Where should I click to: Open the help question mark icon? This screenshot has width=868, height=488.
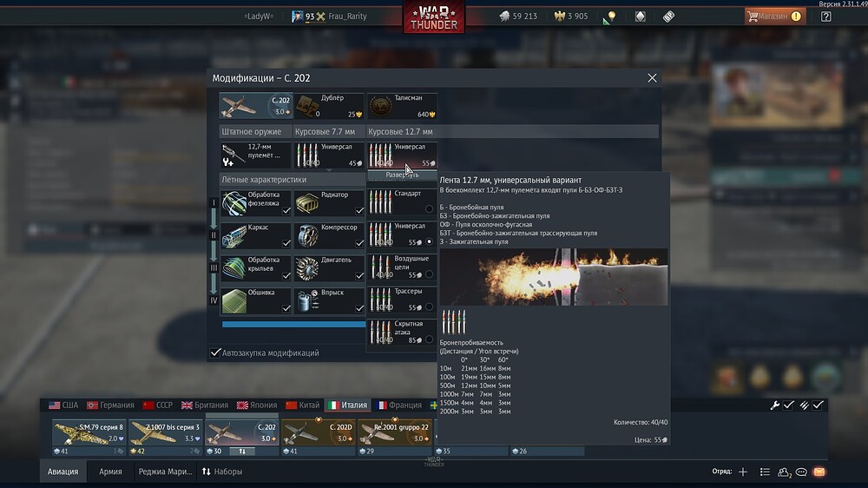tap(826, 16)
